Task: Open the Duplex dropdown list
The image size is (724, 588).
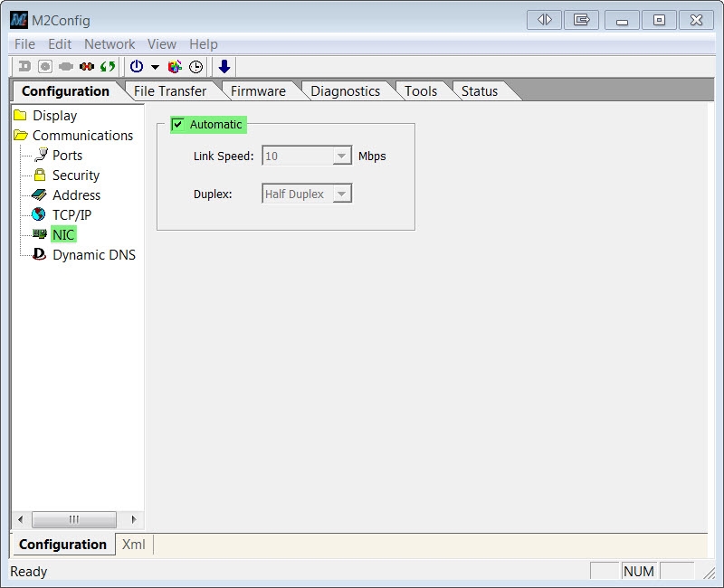Action: point(341,194)
